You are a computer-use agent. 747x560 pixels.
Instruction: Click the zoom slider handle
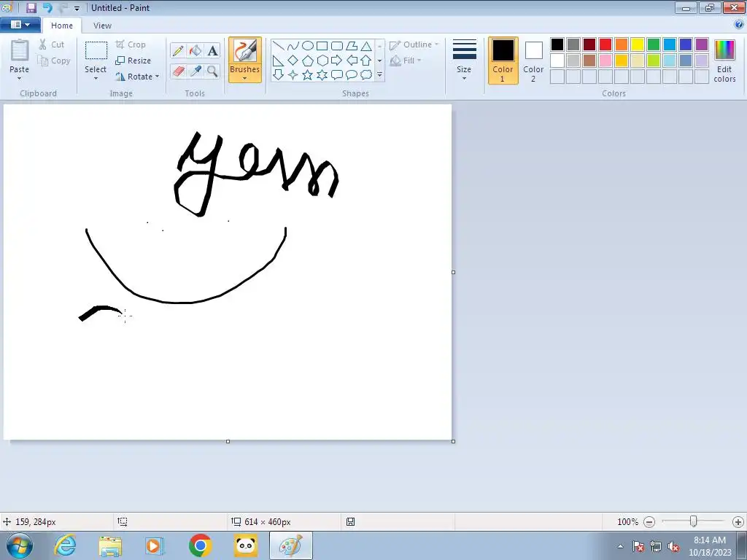694,521
